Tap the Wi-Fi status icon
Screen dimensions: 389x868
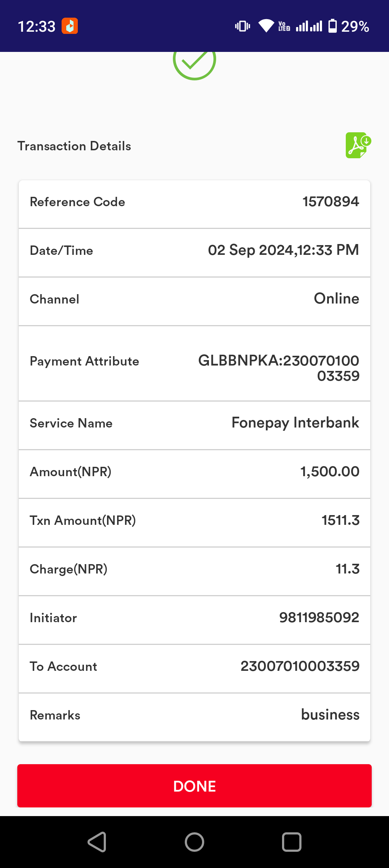tap(266, 26)
